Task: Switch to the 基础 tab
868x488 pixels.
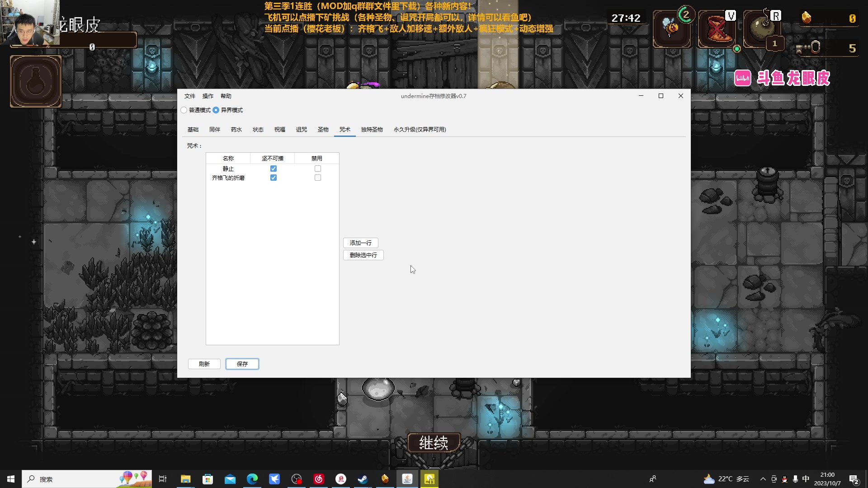Action: pyautogui.click(x=193, y=130)
